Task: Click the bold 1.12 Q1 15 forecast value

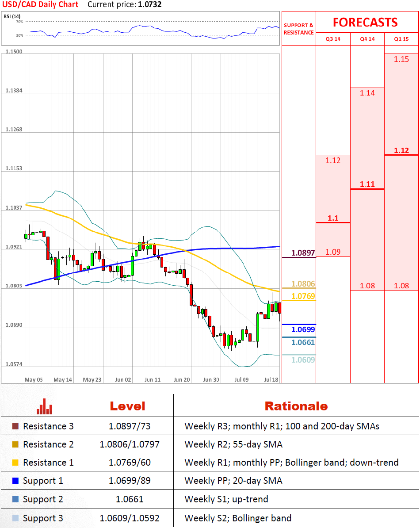Action: pos(401,150)
